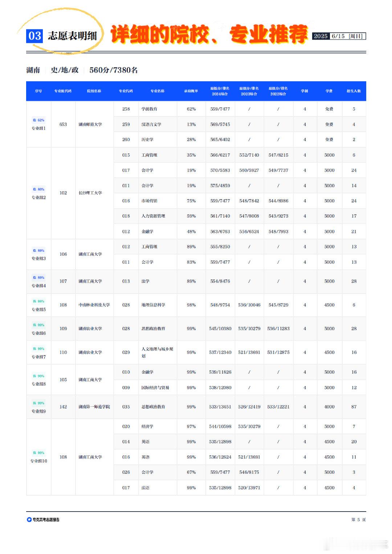
Task: Click the 序号 column header
Action: (38, 91)
